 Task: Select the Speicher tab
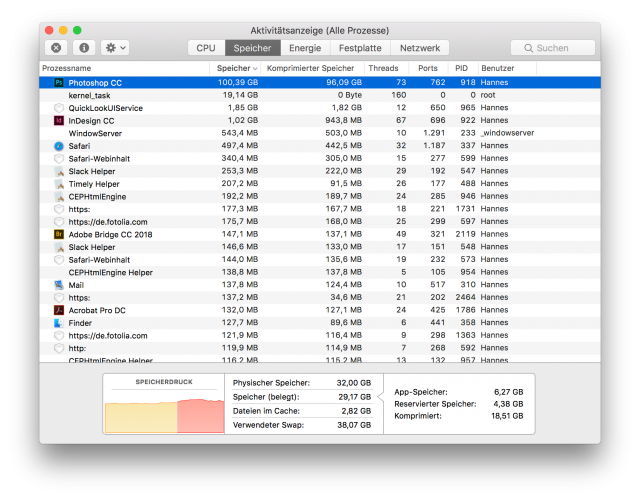tap(252, 48)
